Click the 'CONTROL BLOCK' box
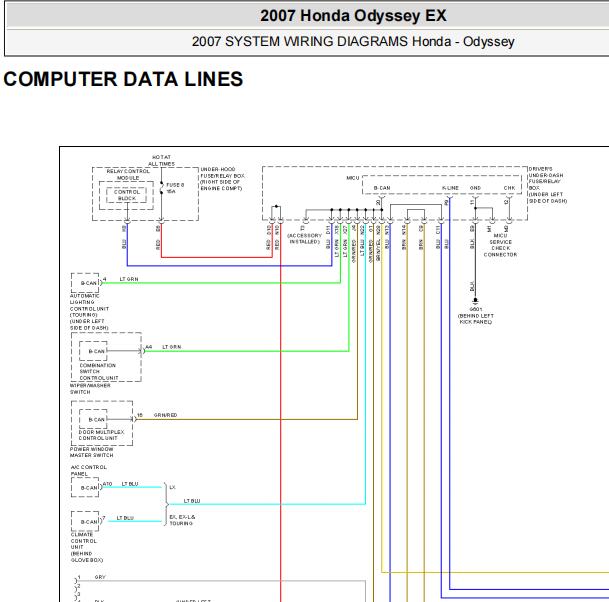Screen dimensions: 609x602 [127, 195]
